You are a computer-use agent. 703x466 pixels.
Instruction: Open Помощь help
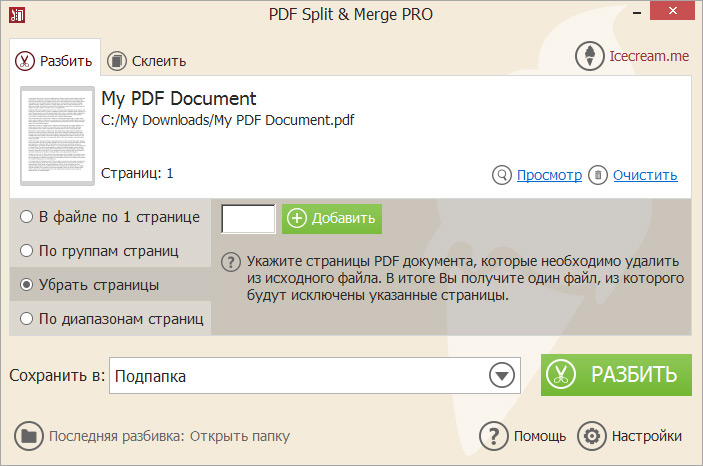tap(540, 436)
